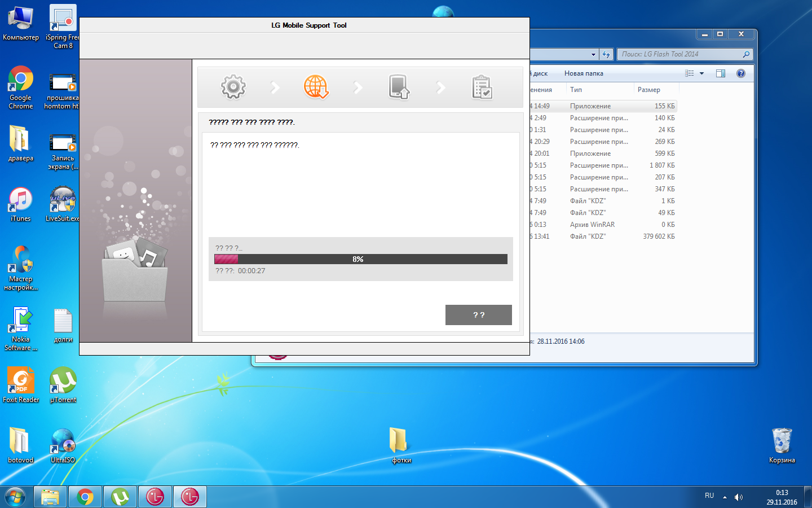Screen dimensions: 812x508
Task: Click the 8% download progress bar
Action: click(361, 259)
